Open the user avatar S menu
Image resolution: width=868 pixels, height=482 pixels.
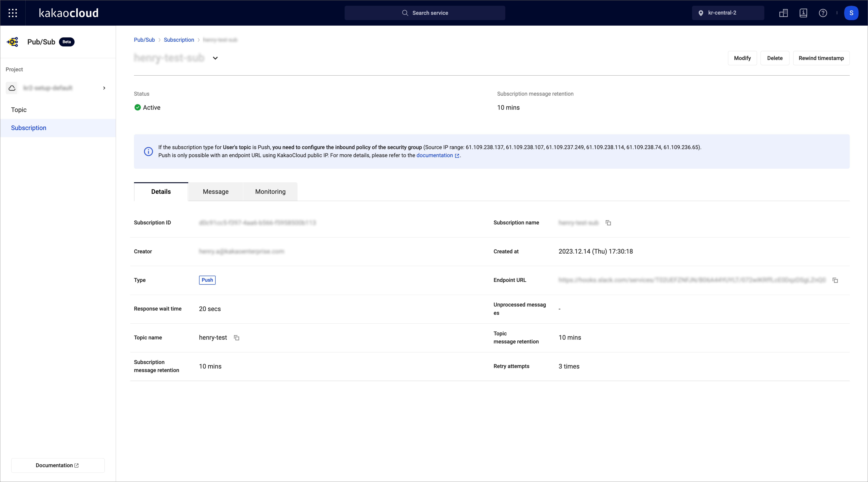[851, 13]
